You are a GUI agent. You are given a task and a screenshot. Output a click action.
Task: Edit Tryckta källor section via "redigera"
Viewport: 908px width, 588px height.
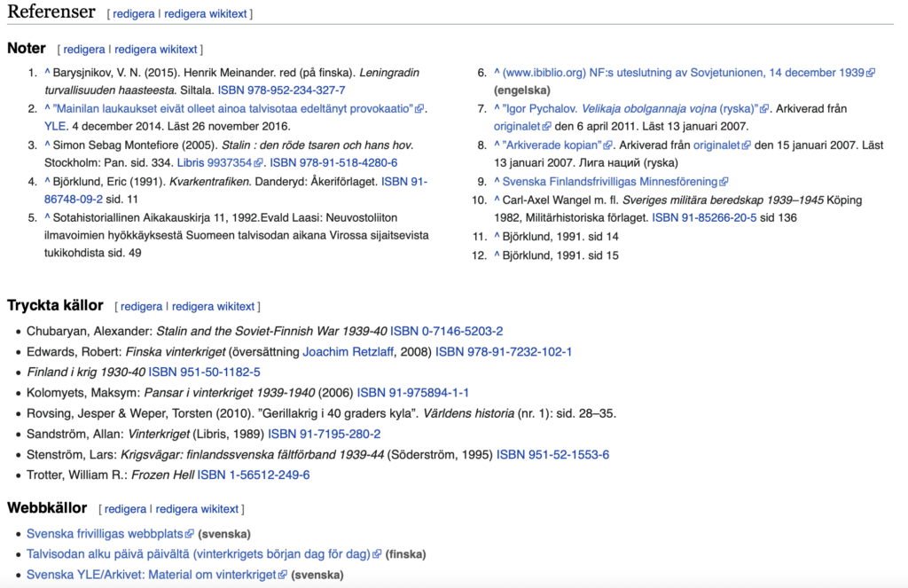tap(141, 307)
